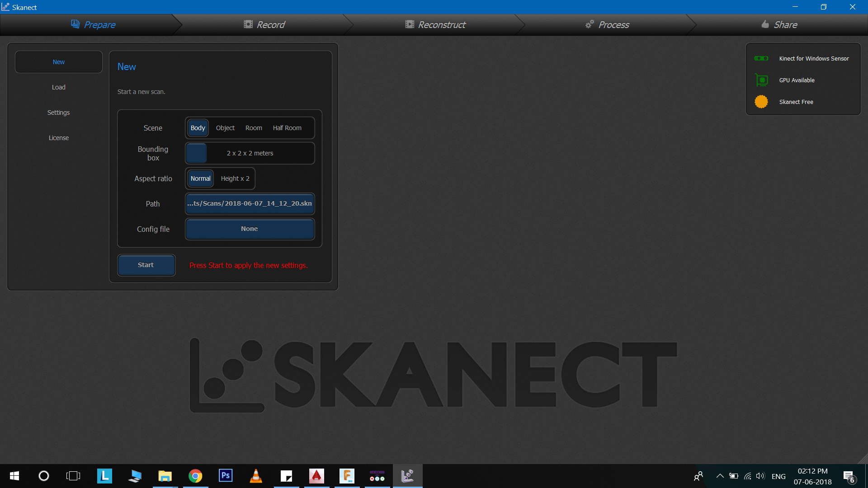Screen dimensions: 868x488
Task: Open the red Autodesk app from taskbar
Action: [316, 476]
